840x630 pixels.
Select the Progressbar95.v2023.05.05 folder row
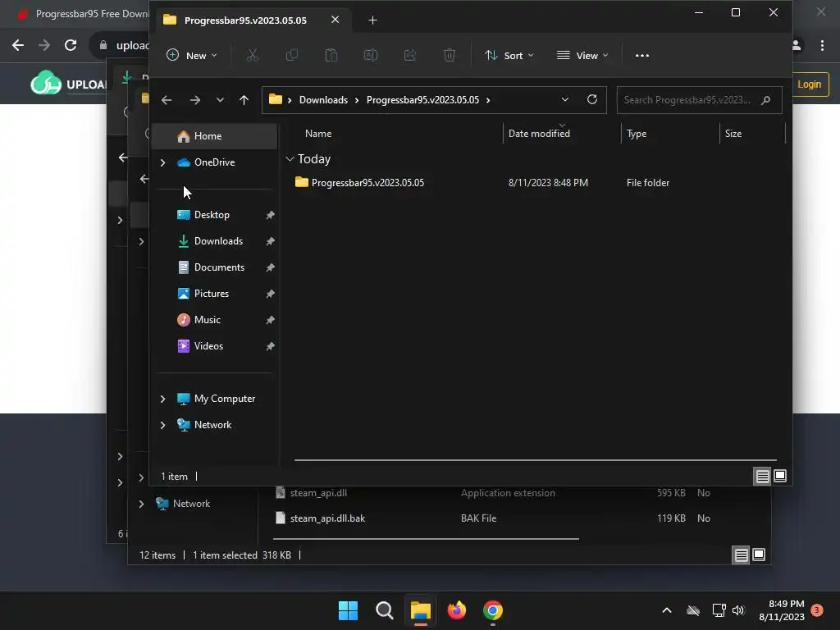(x=536, y=183)
